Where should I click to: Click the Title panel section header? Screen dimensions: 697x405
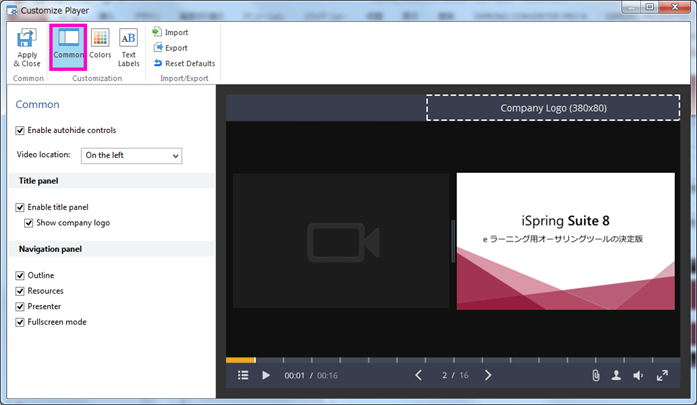[x=111, y=180]
